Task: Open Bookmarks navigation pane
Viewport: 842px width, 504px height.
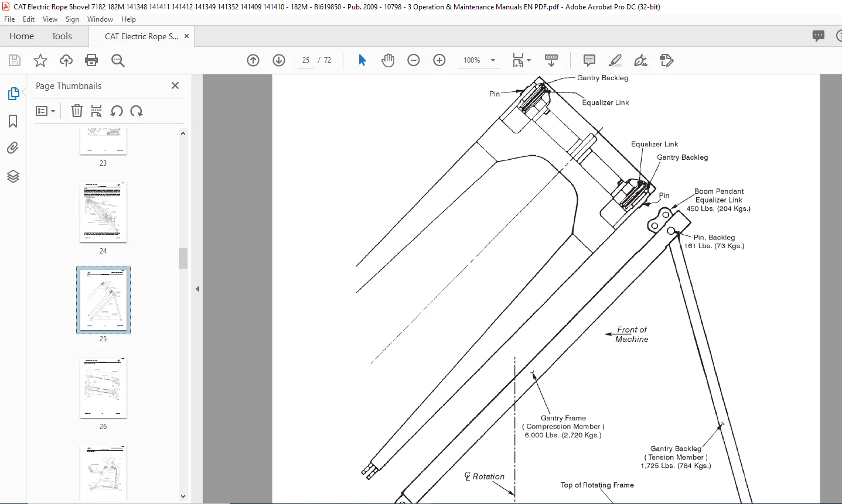Action: click(13, 121)
